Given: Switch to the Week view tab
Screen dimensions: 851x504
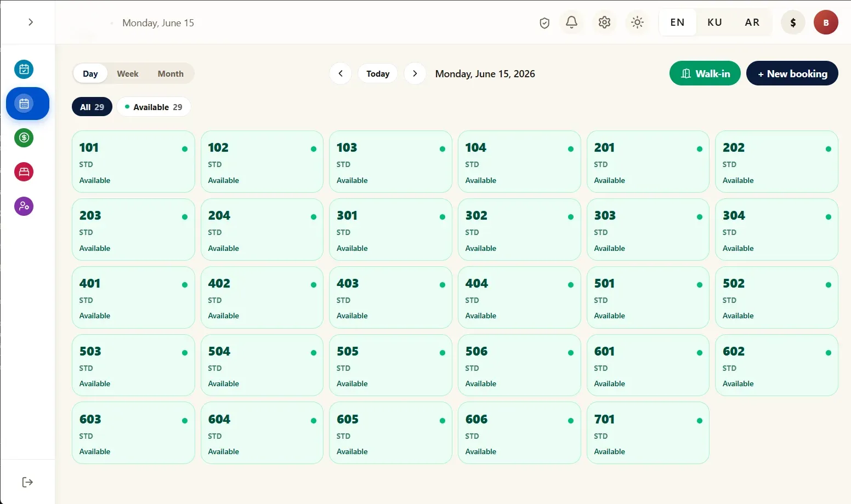Looking at the screenshot, I should (x=128, y=73).
